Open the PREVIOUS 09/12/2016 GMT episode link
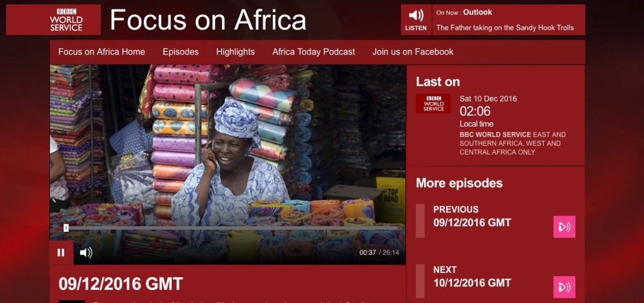This screenshot has height=303, width=644. [472, 216]
